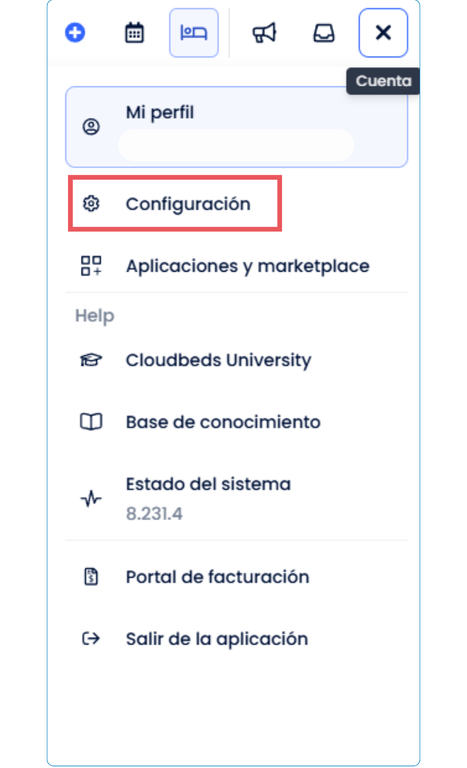Click the apps grid plus icon
The width and height of the screenshot is (467, 768).
point(91,266)
